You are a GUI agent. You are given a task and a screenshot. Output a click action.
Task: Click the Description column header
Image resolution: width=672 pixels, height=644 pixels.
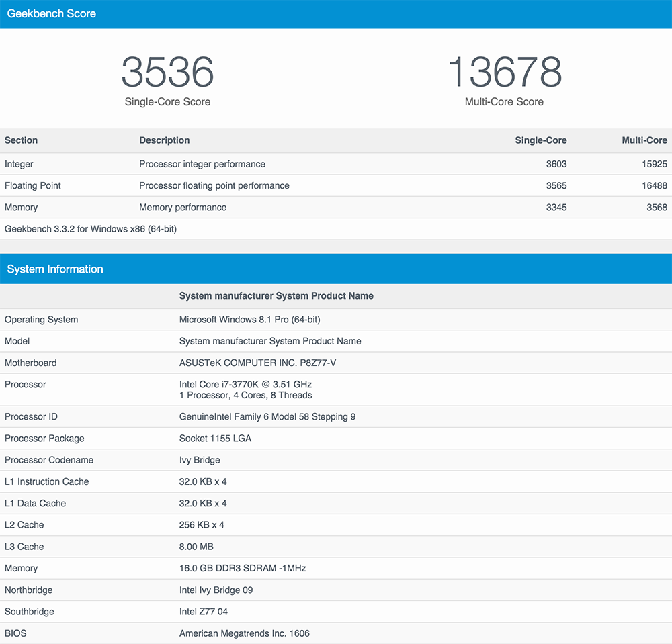point(165,140)
